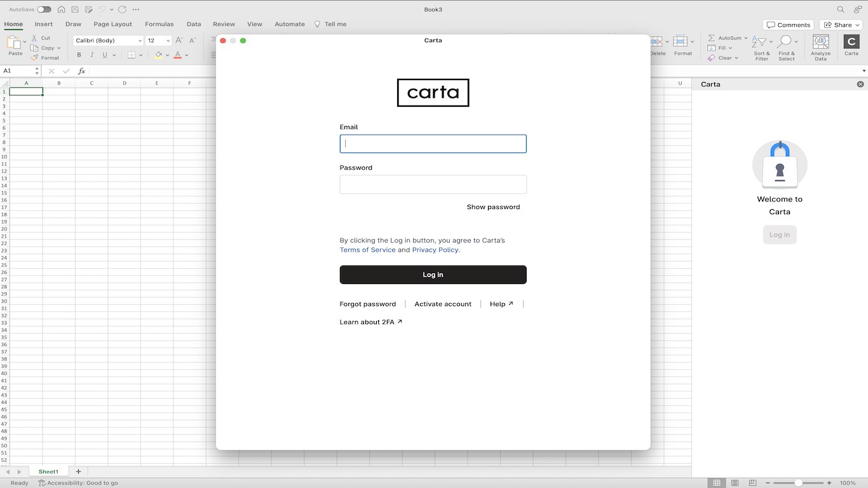Viewport: 868px width, 488px height.
Task: Switch to the Review ribbon tab
Action: (x=224, y=24)
